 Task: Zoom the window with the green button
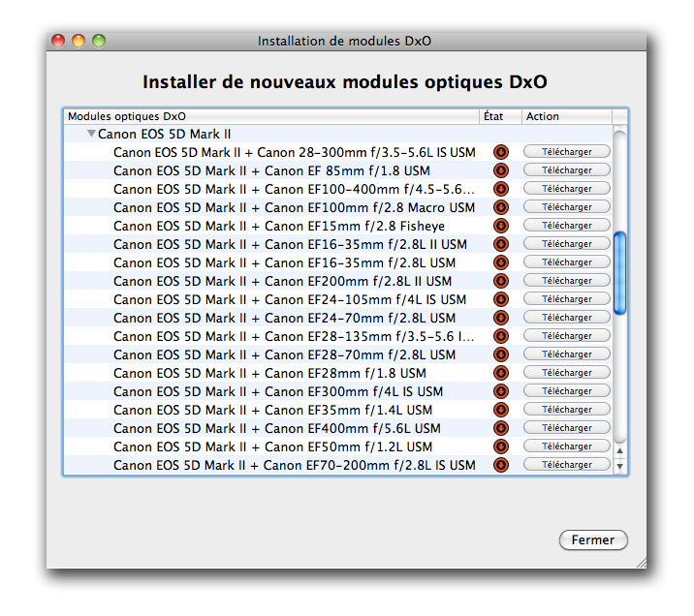tap(99, 41)
